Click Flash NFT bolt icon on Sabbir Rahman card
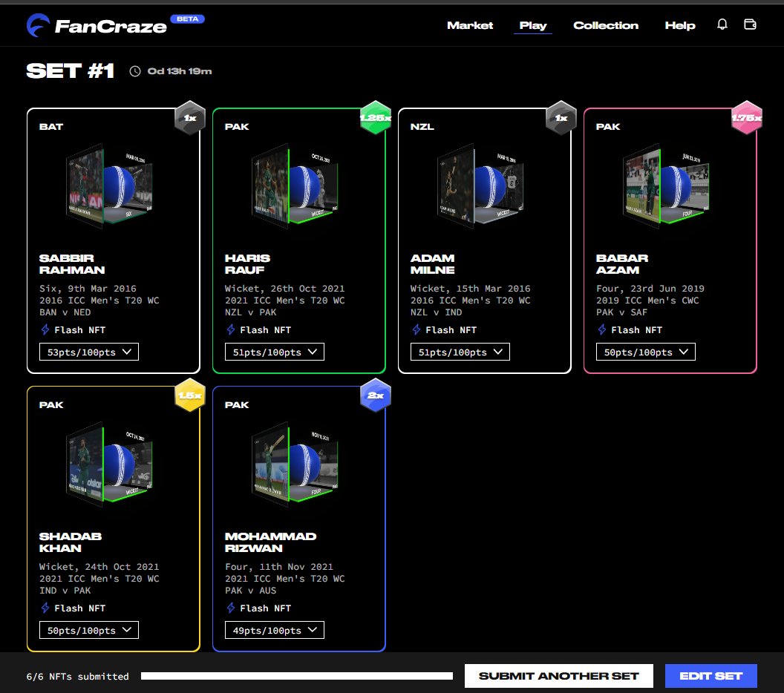The image size is (784, 693). [45, 329]
